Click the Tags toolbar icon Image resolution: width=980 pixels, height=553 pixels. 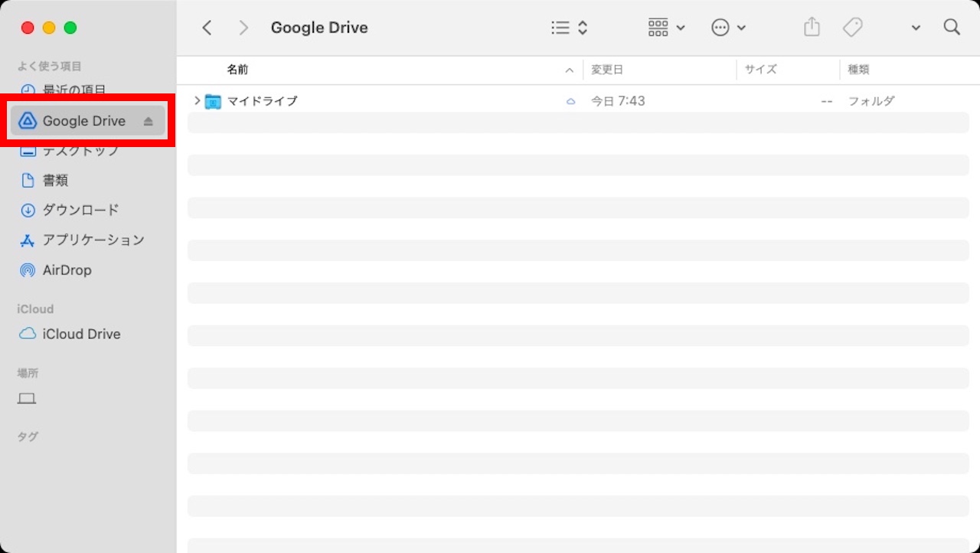(x=852, y=28)
